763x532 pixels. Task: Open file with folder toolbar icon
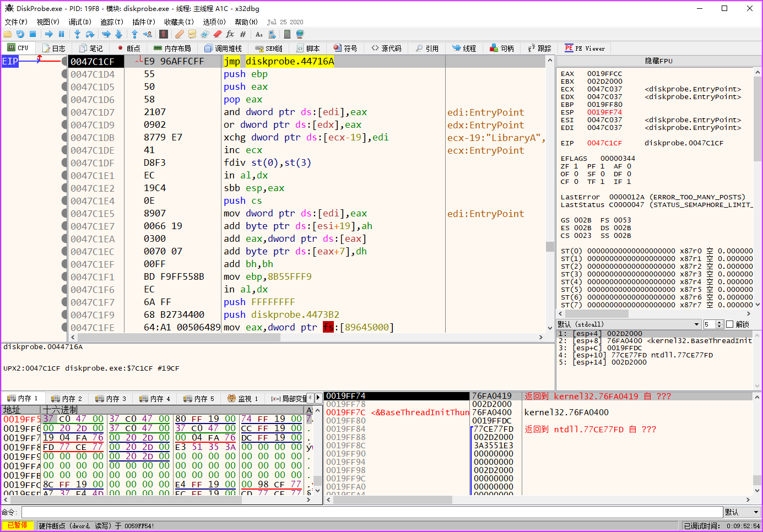pos(8,34)
